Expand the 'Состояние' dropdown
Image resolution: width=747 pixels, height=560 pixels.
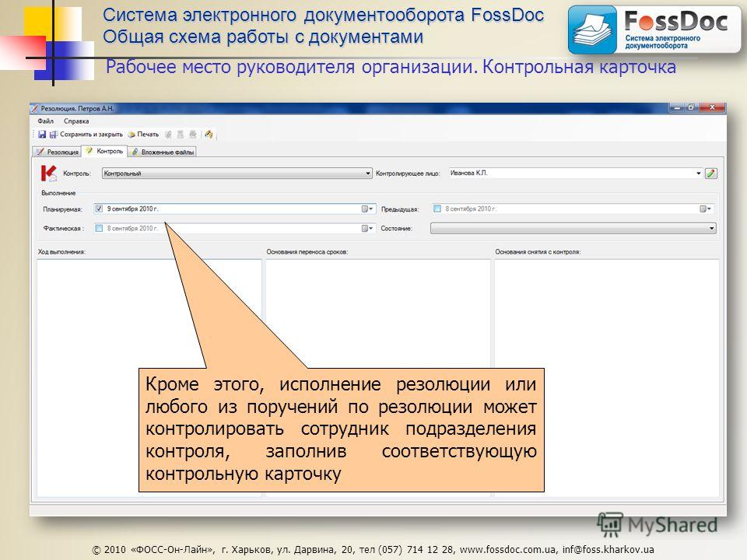pyautogui.click(x=573, y=229)
